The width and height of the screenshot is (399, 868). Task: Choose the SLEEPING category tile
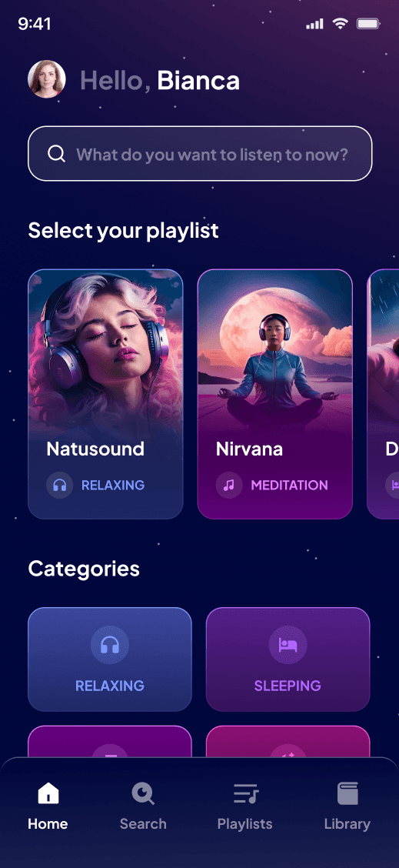point(288,659)
